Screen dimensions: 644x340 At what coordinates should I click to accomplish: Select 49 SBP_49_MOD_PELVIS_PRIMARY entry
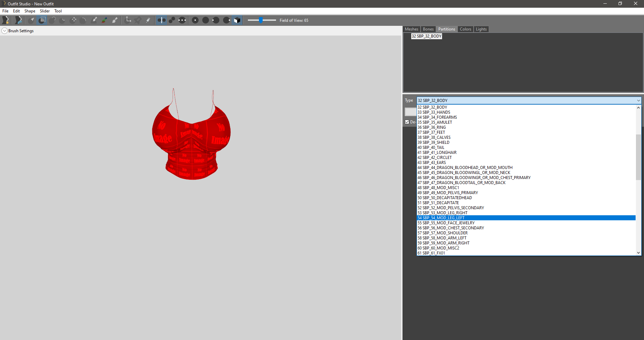[x=526, y=193]
